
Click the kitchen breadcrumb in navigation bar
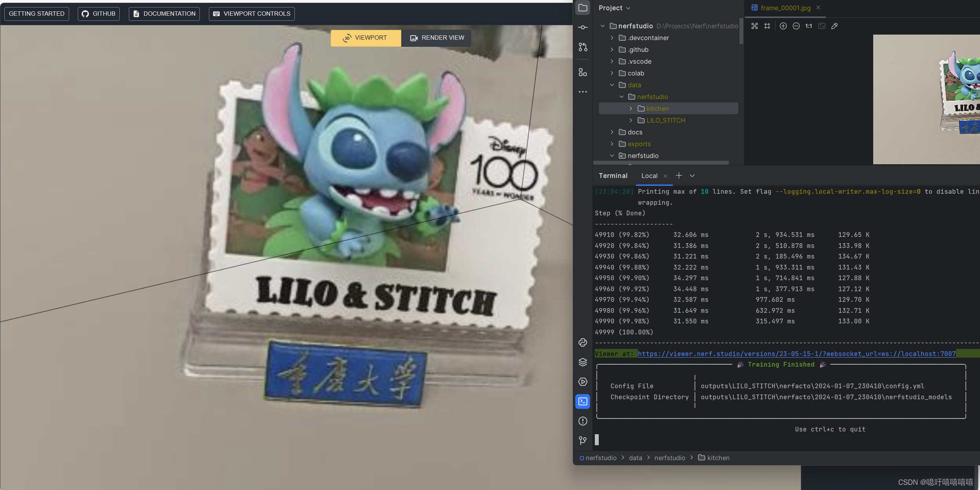click(x=714, y=458)
